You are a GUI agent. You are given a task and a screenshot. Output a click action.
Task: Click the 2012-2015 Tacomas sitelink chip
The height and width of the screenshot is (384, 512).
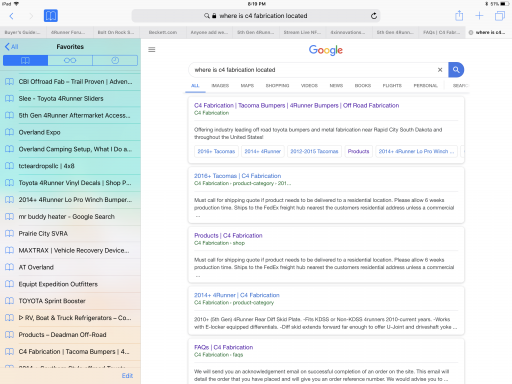click(x=314, y=151)
